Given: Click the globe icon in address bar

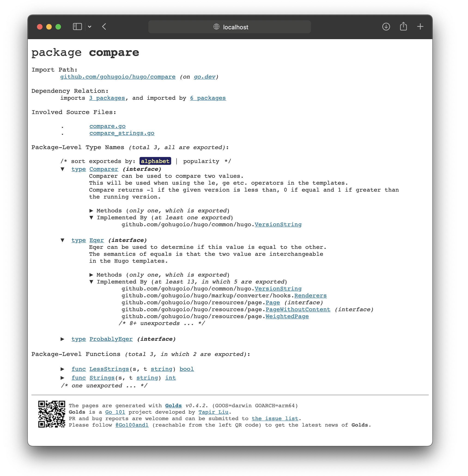Looking at the screenshot, I should tap(216, 27).
